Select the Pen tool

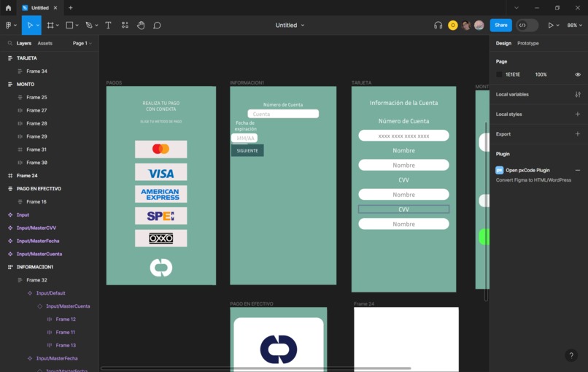89,25
